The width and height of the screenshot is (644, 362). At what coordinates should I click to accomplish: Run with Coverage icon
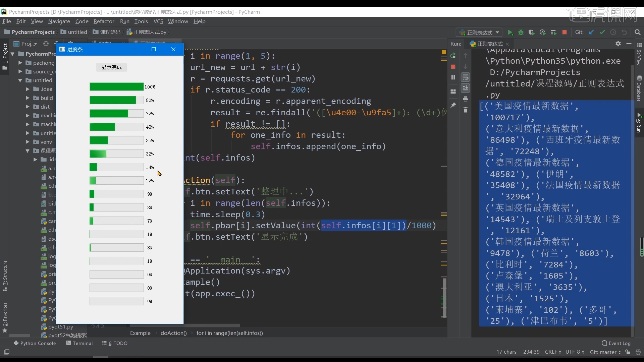(x=532, y=33)
